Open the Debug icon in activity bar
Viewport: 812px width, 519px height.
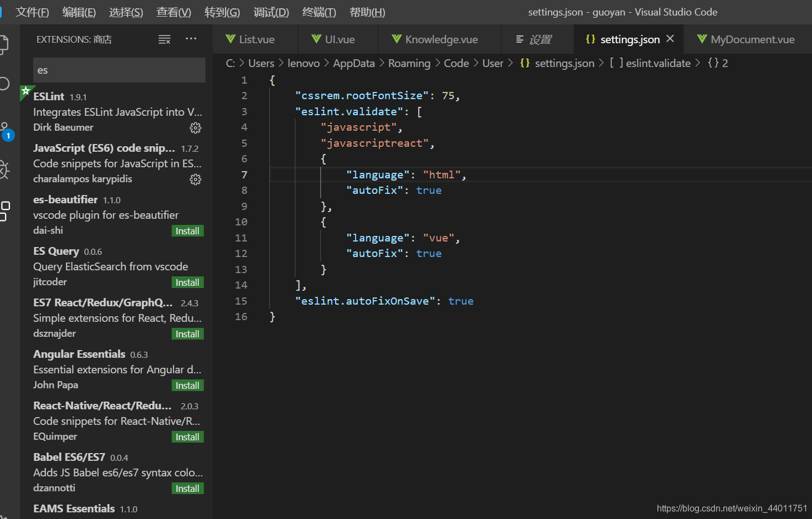[x=4, y=170]
